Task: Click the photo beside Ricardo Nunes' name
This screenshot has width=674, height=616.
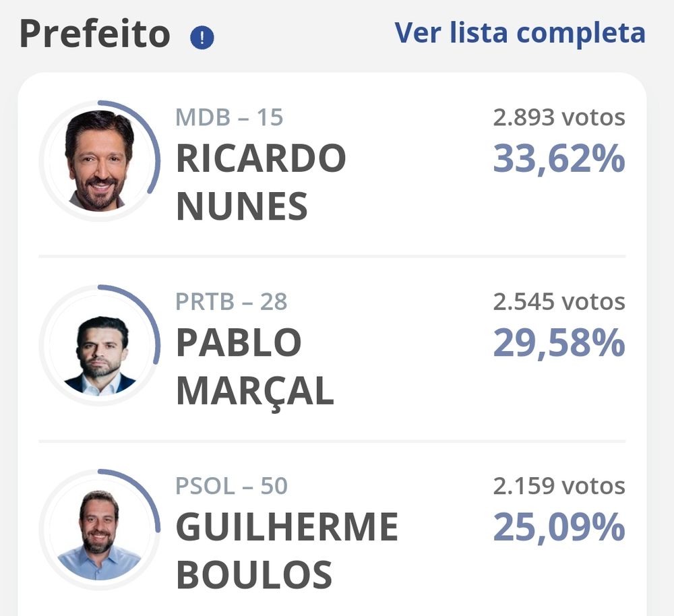Action: pyautogui.click(x=99, y=161)
